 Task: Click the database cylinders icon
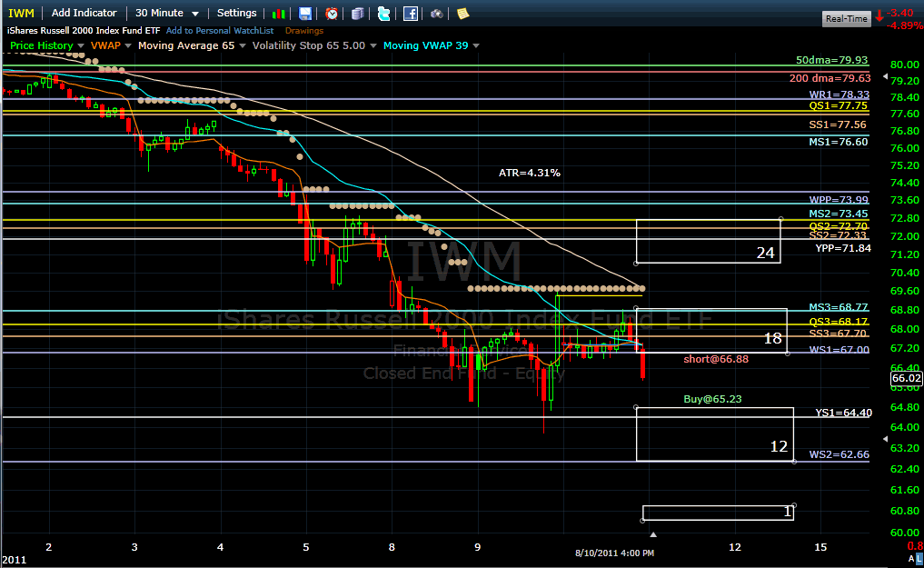tap(357, 14)
